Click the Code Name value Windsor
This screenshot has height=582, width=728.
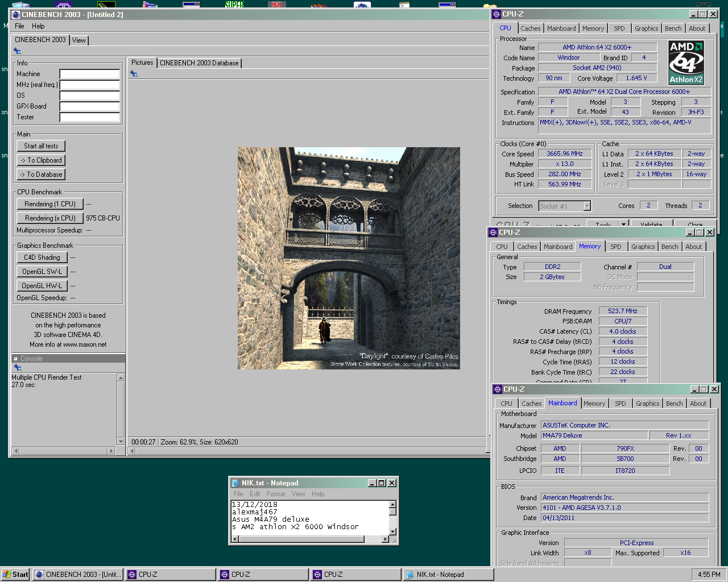pos(568,57)
